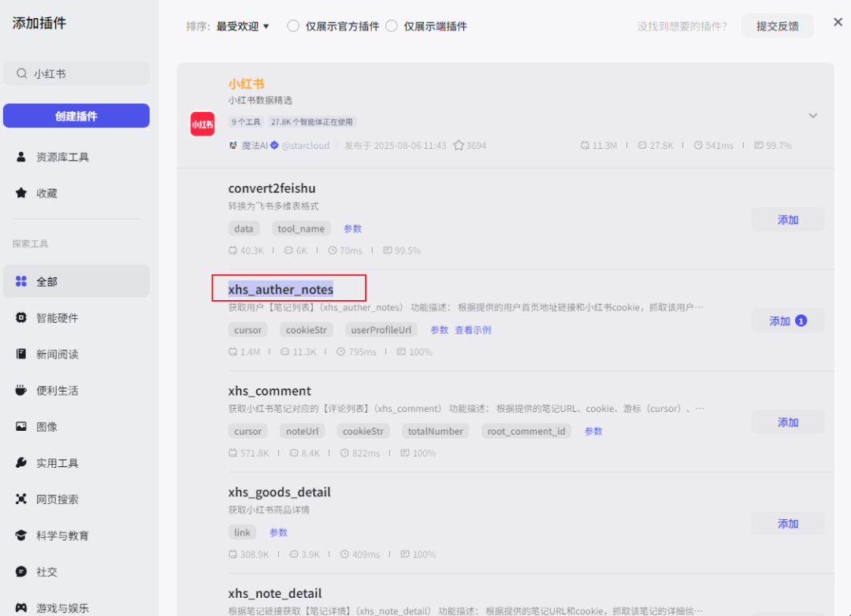Add the convert2feishu tool
Screen dimensions: 851x616
[x=788, y=219]
